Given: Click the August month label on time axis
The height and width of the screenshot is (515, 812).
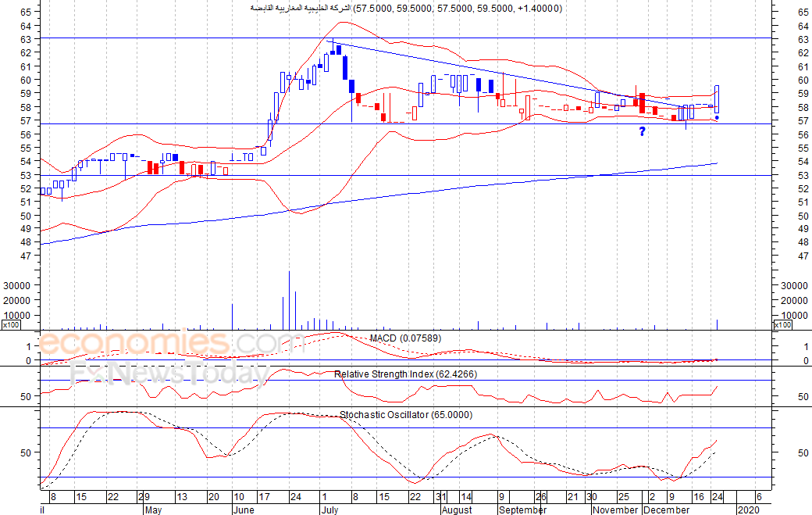Looking at the screenshot, I should [457, 510].
